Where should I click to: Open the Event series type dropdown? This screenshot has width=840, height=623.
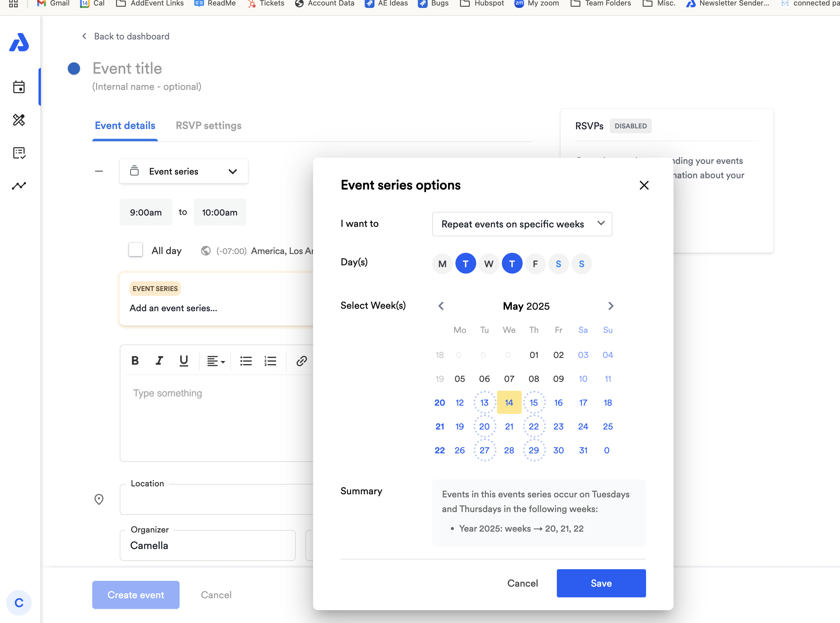[x=184, y=171]
